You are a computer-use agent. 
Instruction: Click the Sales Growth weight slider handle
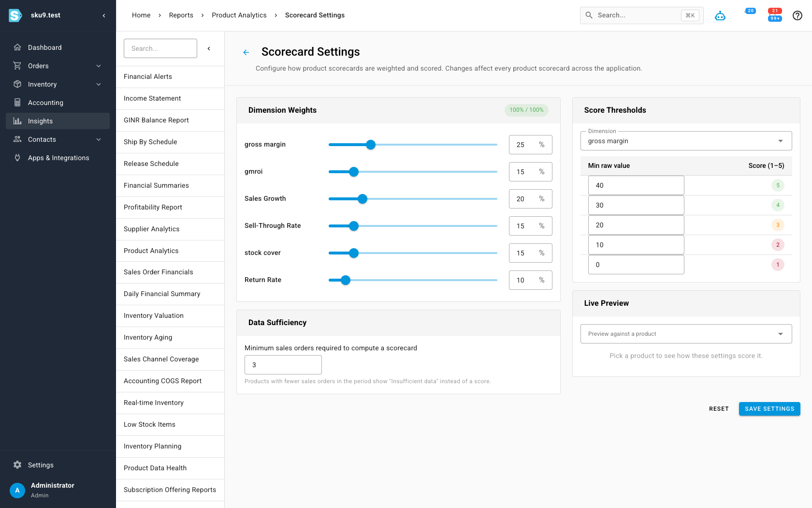[362, 199]
